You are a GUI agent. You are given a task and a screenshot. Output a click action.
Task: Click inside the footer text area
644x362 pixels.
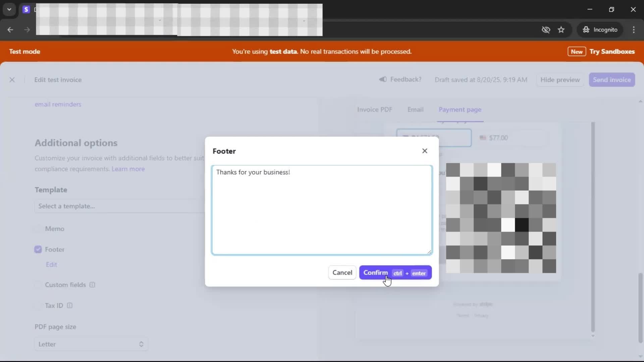pyautogui.click(x=322, y=210)
